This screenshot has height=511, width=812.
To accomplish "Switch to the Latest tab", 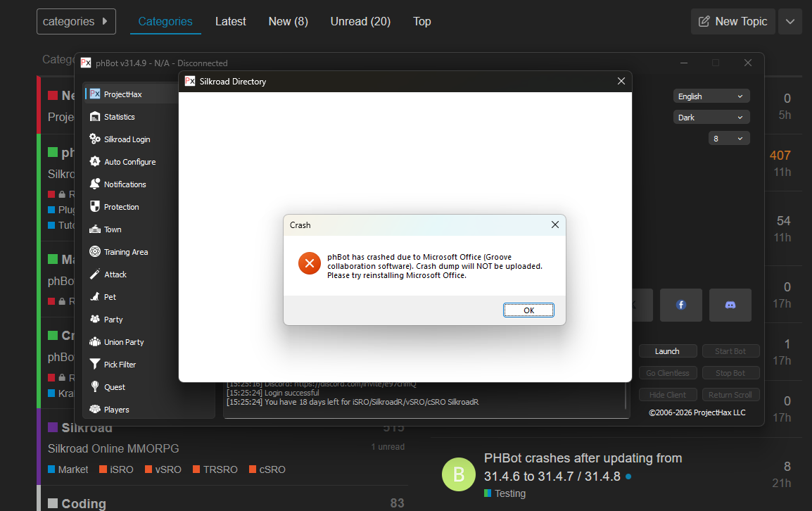I will (230, 21).
